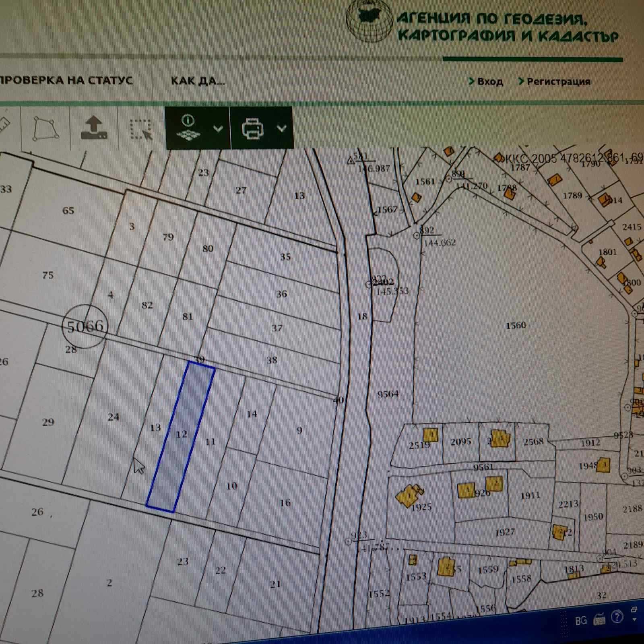Click the BG language indicator in taskbar
Screen dimensions: 644x644
(581, 620)
